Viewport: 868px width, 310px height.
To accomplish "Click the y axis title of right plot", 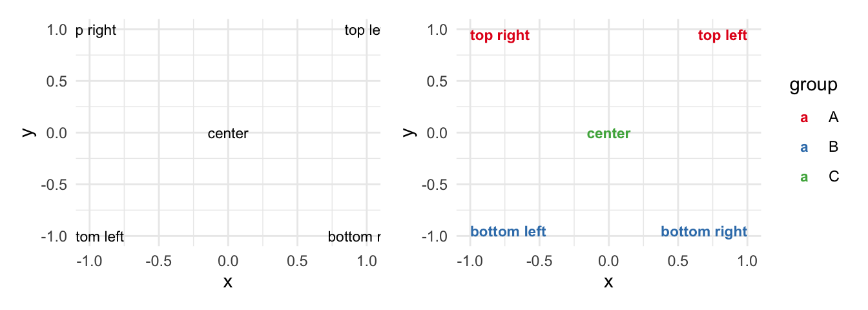I will (409, 132).
